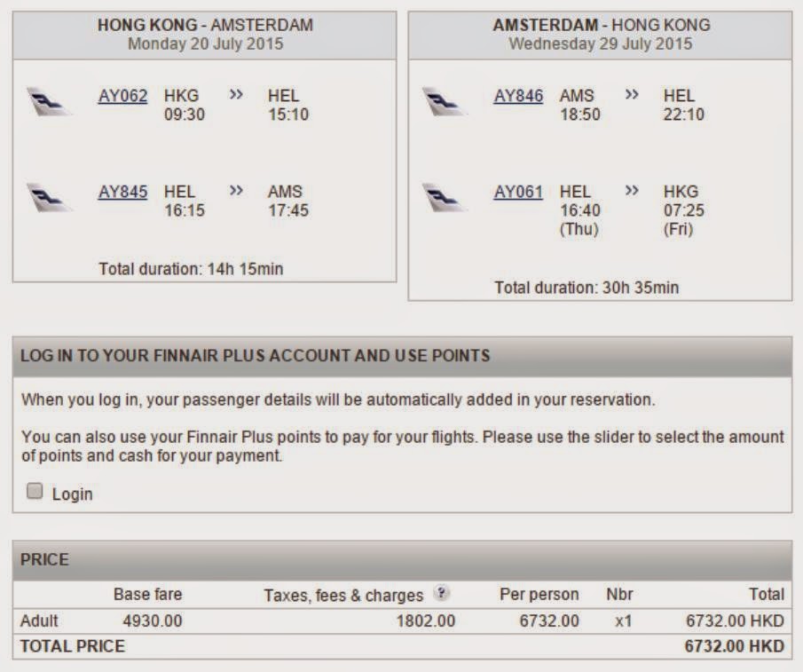Open flight AY845 details link

tap(122, 192)
